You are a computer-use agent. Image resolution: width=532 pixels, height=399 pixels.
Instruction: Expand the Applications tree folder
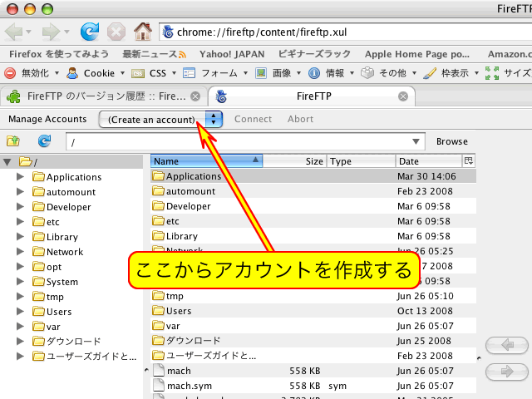(x=20, y=177)
